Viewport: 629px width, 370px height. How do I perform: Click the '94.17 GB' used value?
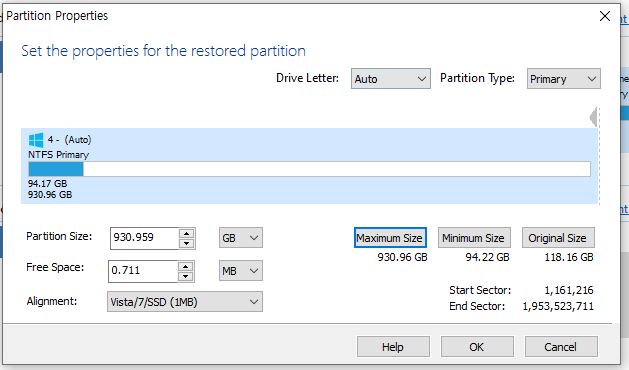[47, 184]
